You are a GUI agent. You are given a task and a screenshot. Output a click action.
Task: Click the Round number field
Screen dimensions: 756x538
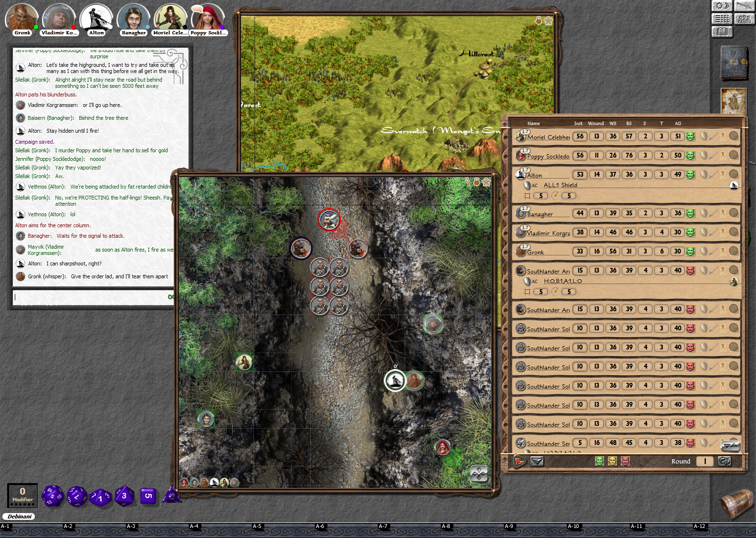(x=705, y=461)
